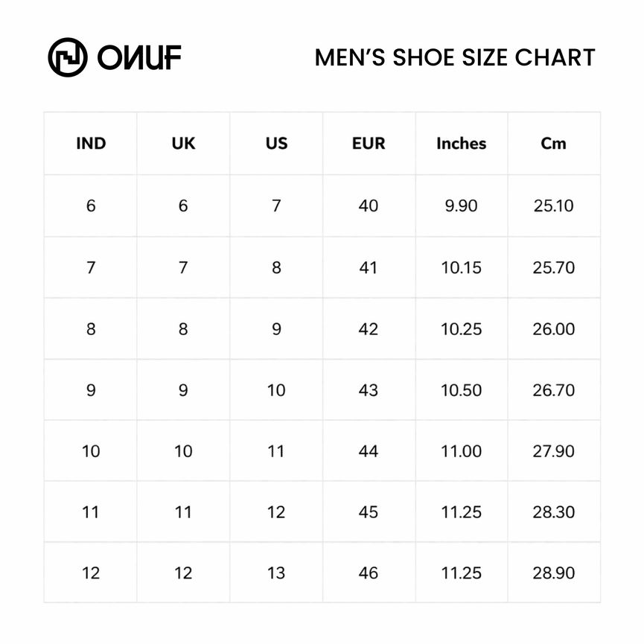
Task: Select the Cm column header
Action: pos(553,144)
